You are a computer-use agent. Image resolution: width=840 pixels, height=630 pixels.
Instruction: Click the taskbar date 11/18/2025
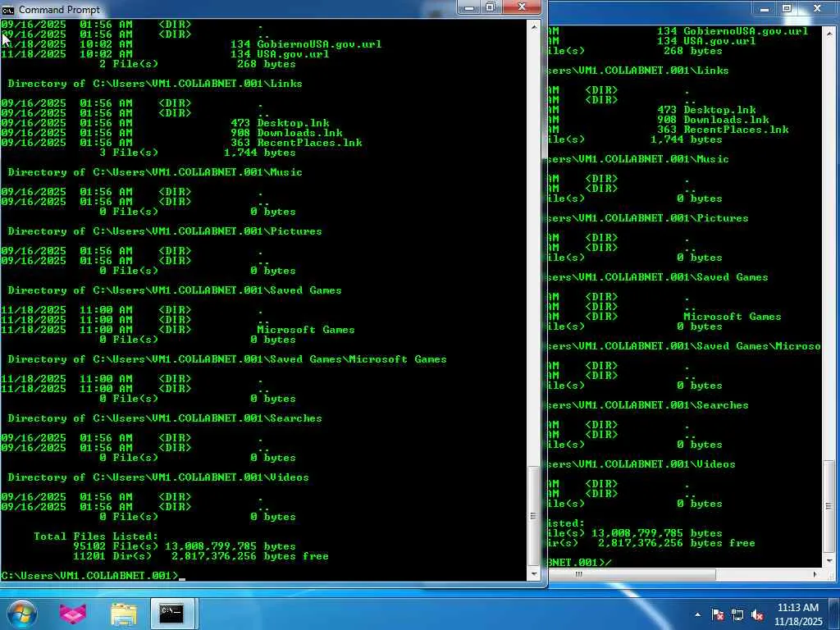click(797, 622)
